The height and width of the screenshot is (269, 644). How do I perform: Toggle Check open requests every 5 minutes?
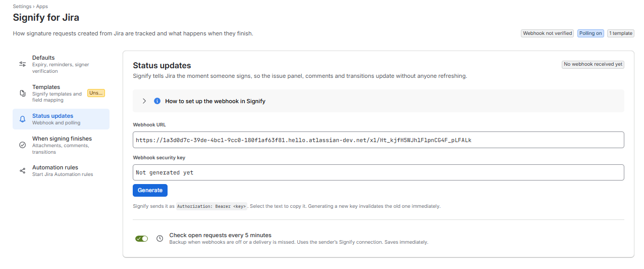coord(141,239)
